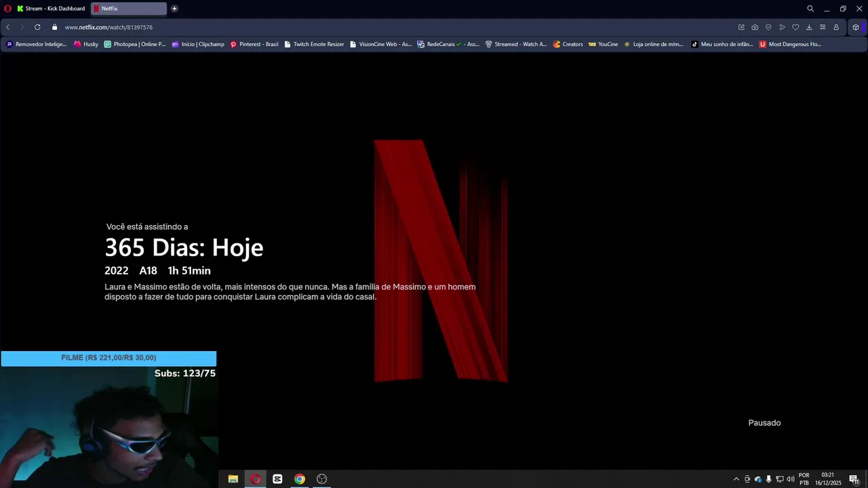Image resolution: width=868 pixels, height=488 pixels.
Task: Open File Explorer from taskbar
Action: tap(233, 479)
